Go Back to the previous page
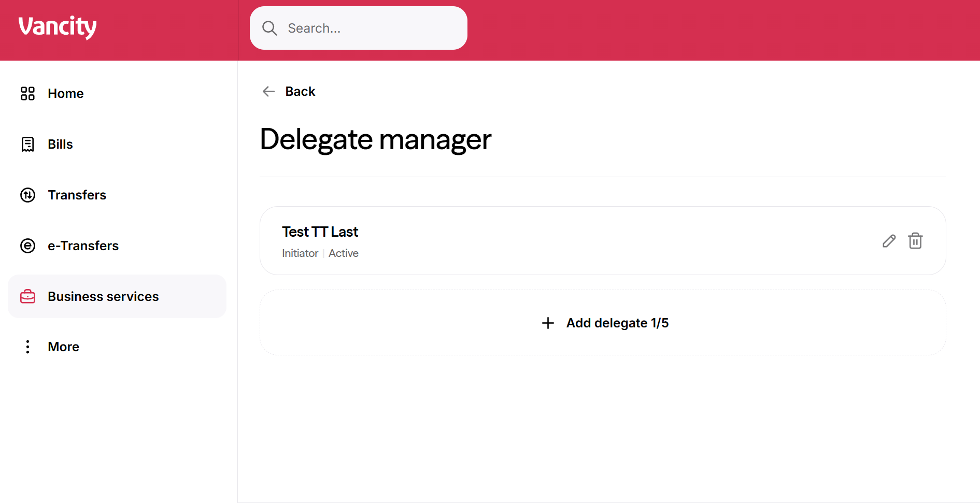This screenshot has height=503, width=980. click(300, 92)
